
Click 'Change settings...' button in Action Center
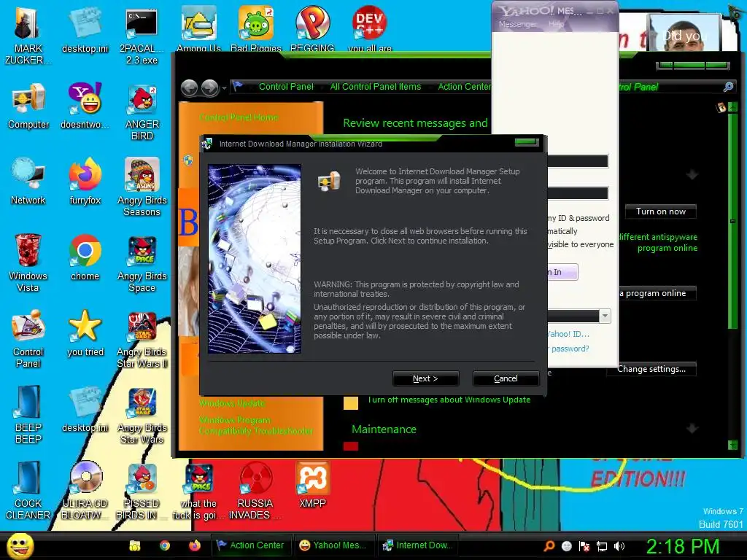[651, 369]
